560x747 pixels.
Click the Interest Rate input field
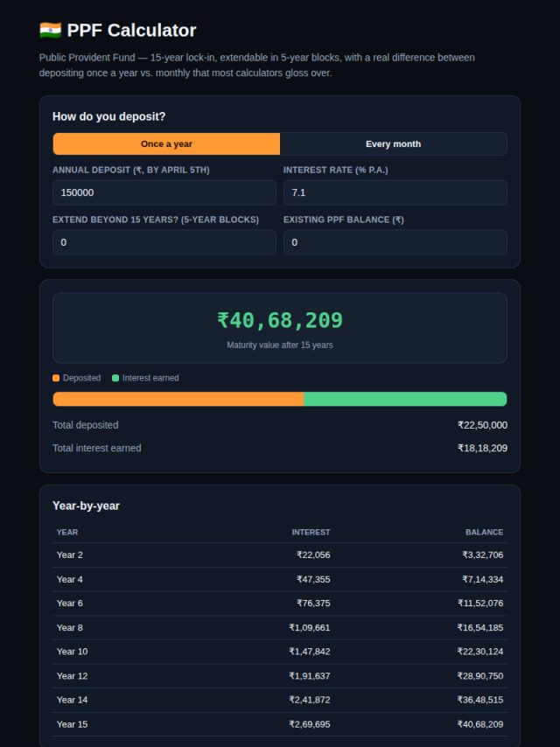click(x=395, y=192)
